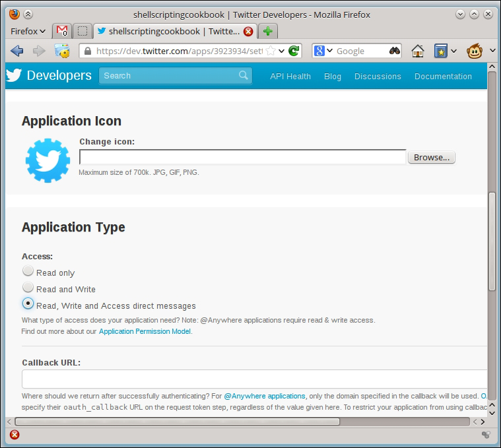This screenshot has width=501, height=448.
Task: Open the bookmarks star toolbar icon
Action: (441, 51)
